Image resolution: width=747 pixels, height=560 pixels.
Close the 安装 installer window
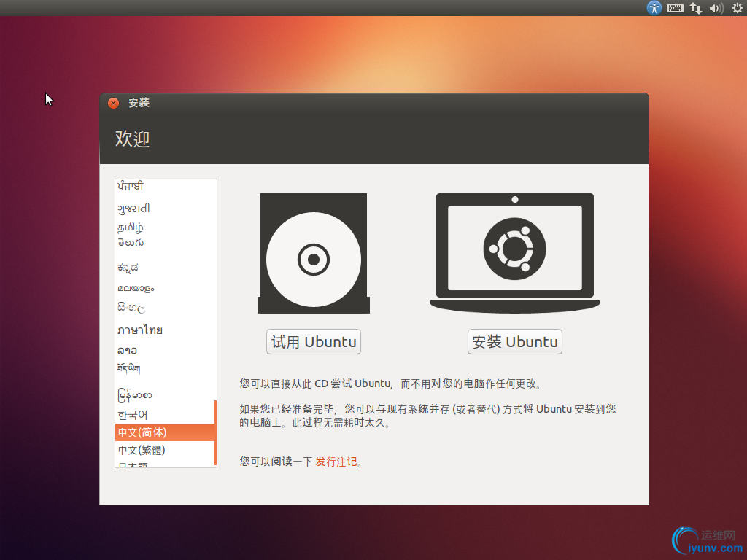(113, 103)
